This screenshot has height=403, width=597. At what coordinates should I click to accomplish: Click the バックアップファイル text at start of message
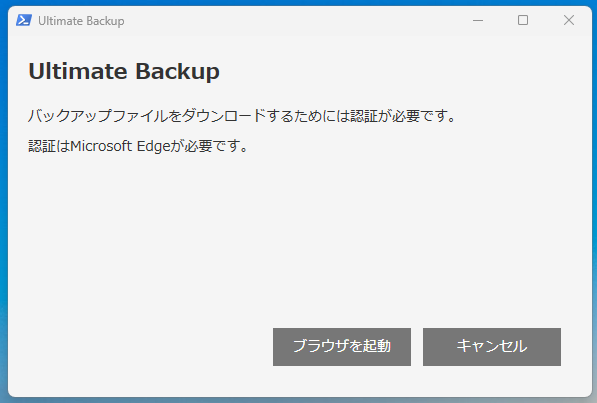pos(97,116)
